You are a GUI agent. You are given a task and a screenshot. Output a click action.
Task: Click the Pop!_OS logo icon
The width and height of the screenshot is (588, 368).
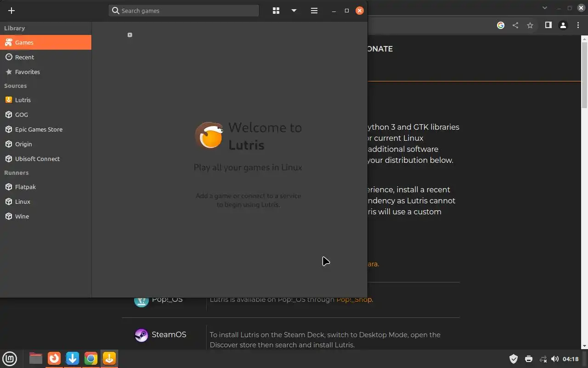(141, 301)
